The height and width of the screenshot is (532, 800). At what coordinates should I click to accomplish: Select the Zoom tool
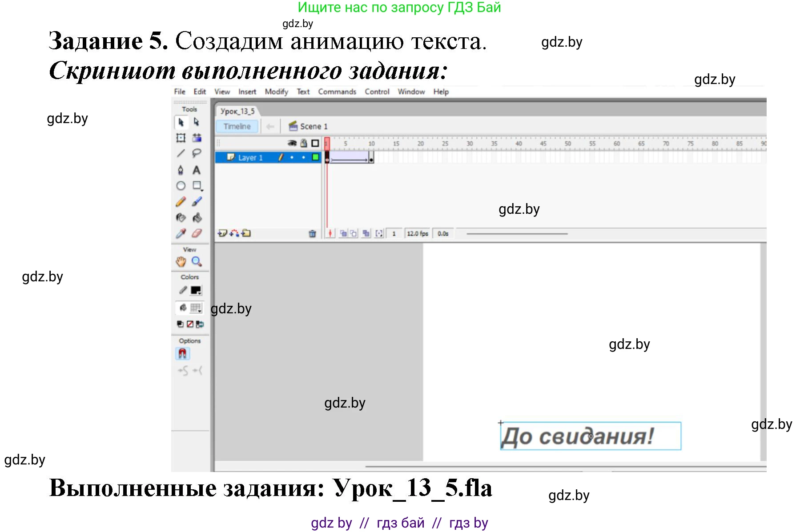click(196, 261)
